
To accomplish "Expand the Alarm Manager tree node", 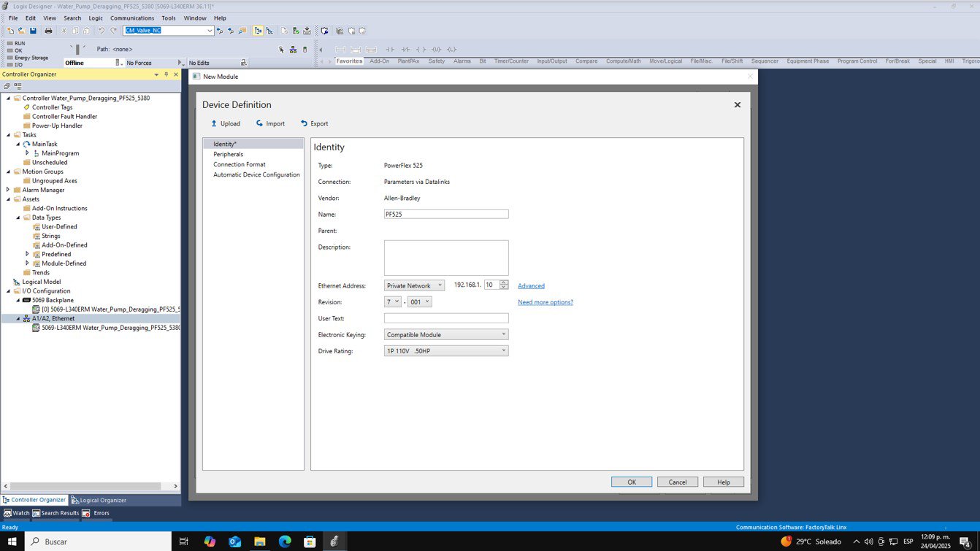I will coord(8,190).
